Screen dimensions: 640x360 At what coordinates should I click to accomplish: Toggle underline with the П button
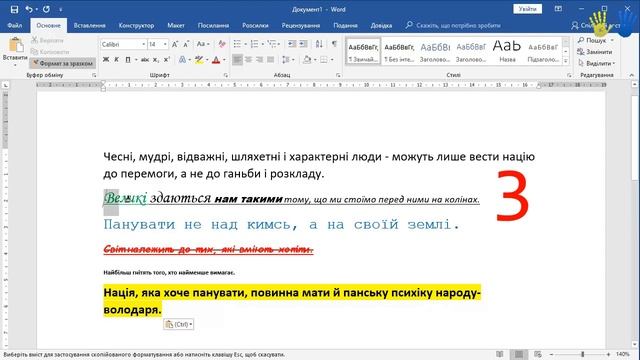[127, 60]
